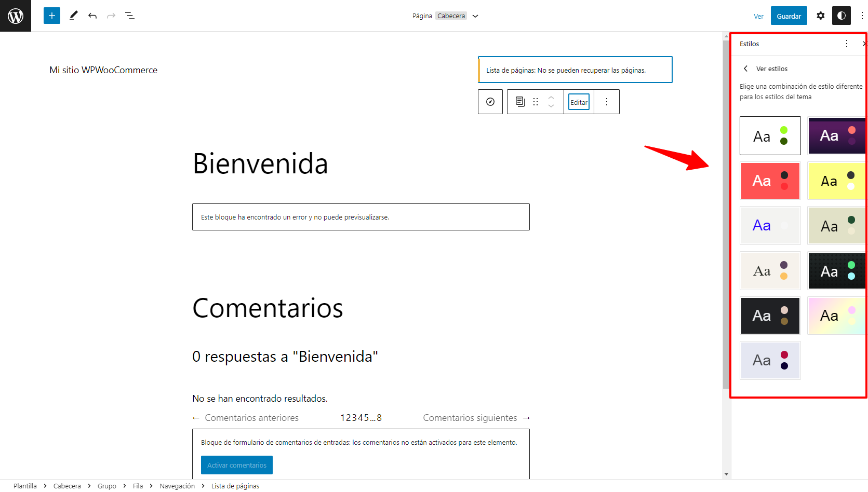The image size is (868, 492).
Task: Open the settings gear panel
Action: click(820, 16)
